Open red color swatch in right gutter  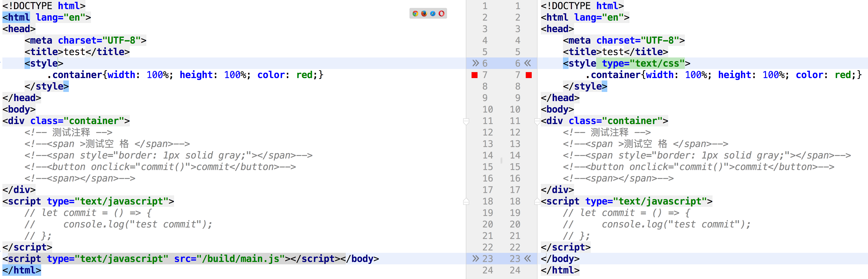529,75
